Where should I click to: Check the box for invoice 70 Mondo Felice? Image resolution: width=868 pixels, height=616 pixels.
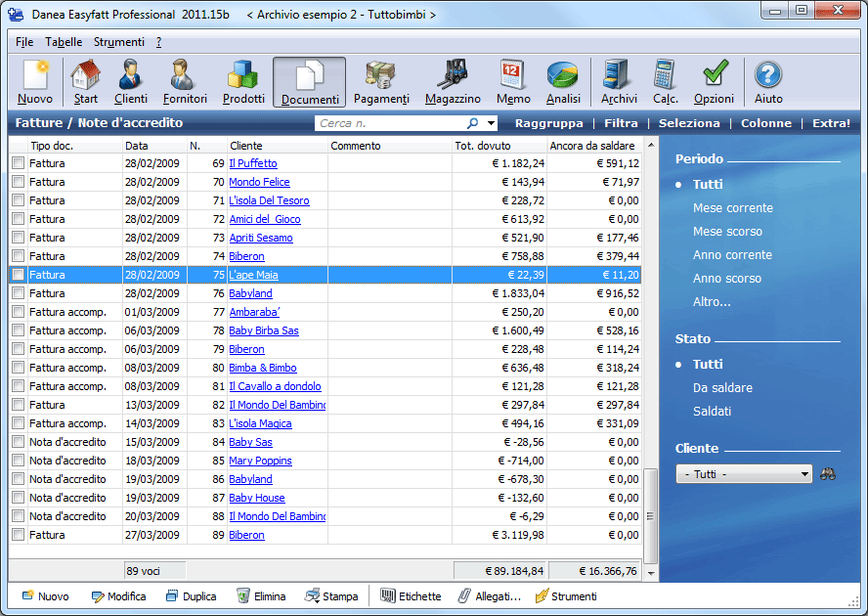click(19, 182)
